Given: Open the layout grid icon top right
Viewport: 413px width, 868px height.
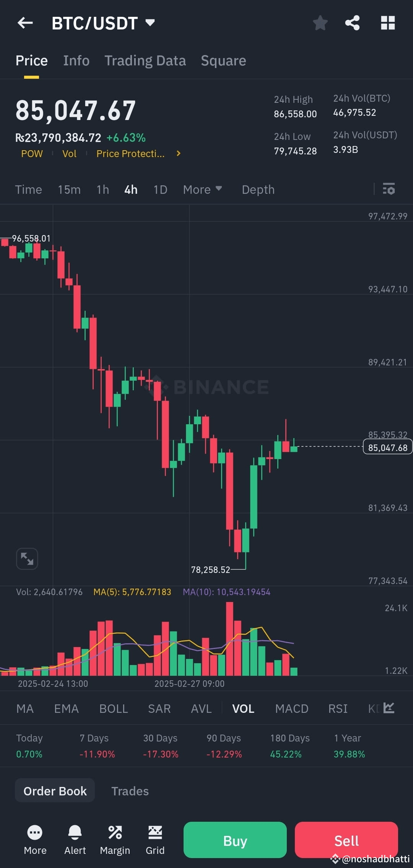Looking at the screenshot, I should [x=388, y=23].
